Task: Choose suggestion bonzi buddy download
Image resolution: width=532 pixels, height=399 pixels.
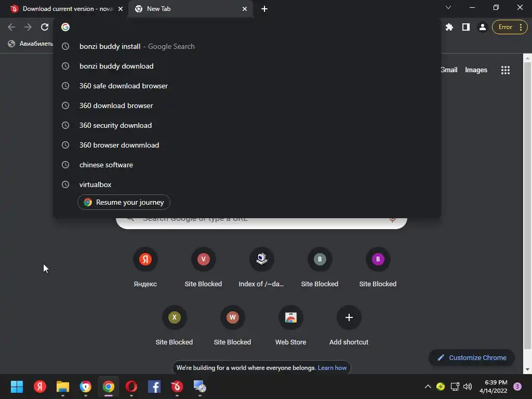Action: tap(247, 66)
